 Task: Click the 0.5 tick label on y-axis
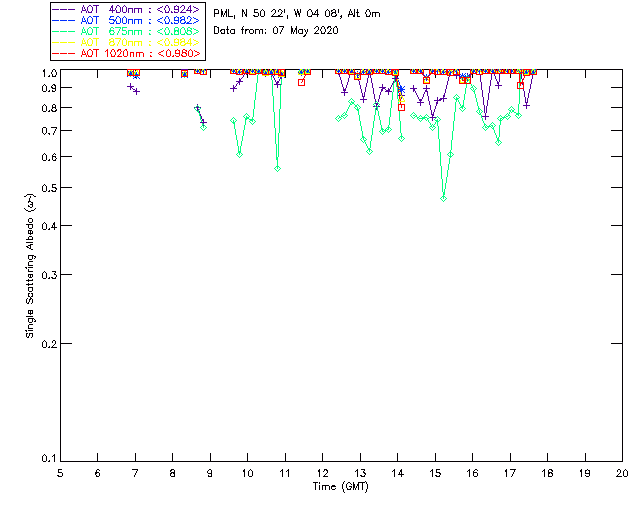point(47,188)
